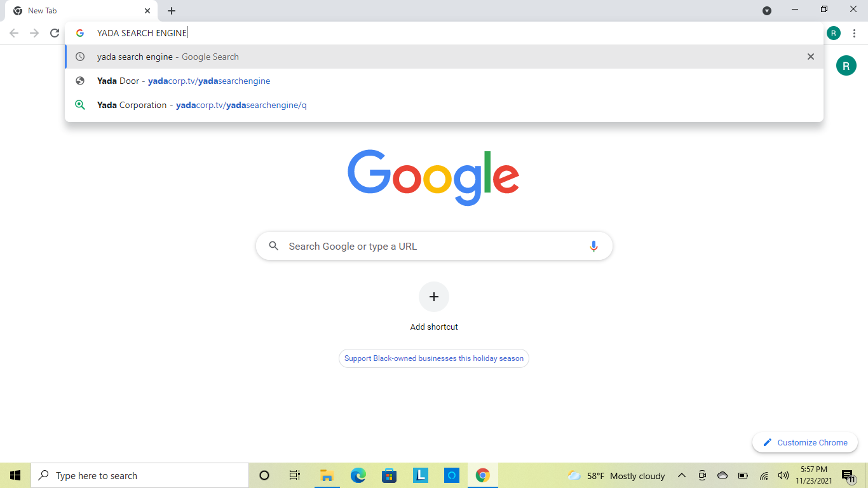Reload the page with the refresh button
Image resolution: width=868 pixels, height=488 pixels.
(x=55, y=33)
